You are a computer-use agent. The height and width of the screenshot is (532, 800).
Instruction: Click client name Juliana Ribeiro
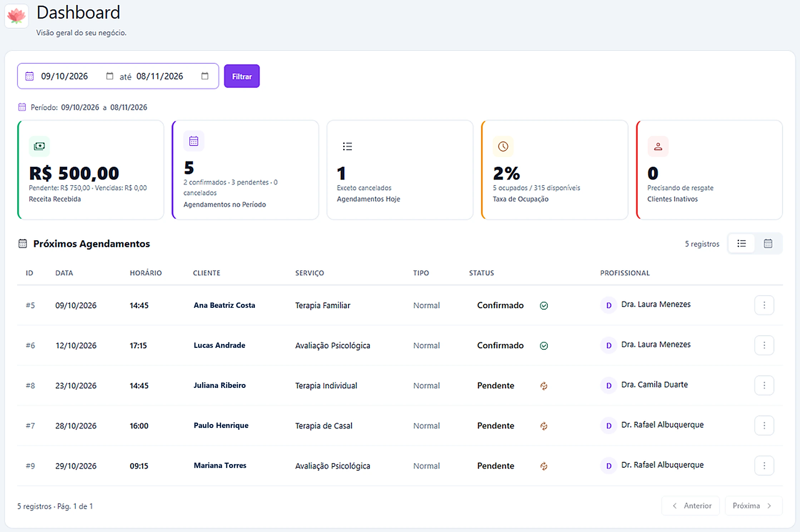point(220,385)
